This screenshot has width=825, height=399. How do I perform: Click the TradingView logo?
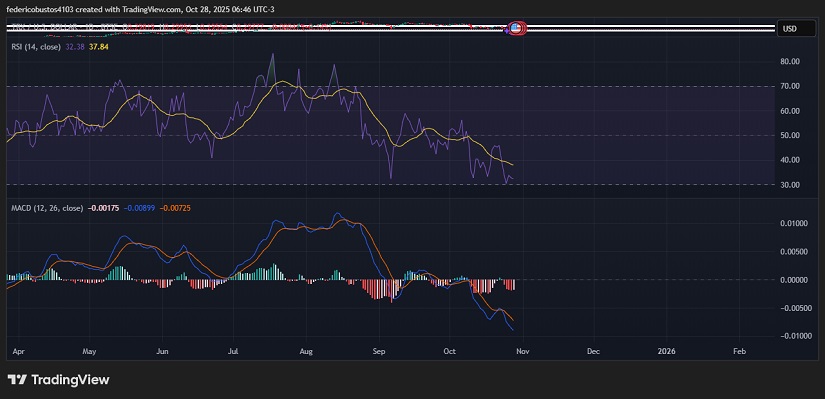(58, 380)
